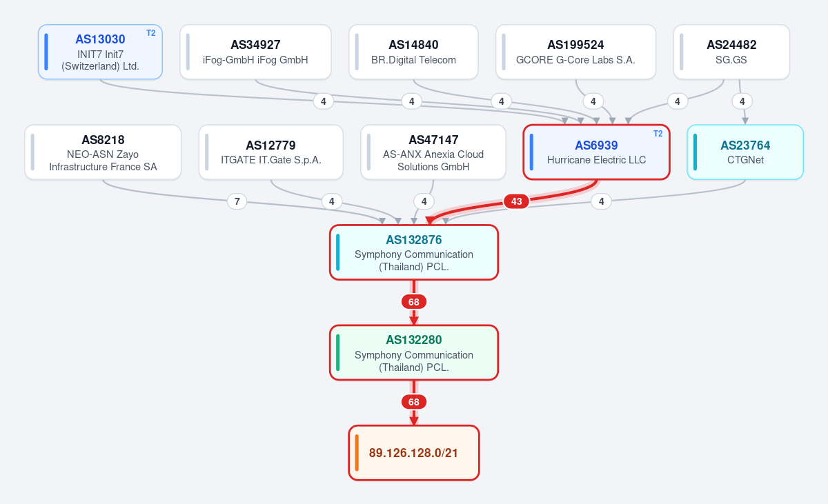
Task: Open the AS34927 iFog GmbH node
Action: pyautogui.click(x=255, y=52)
